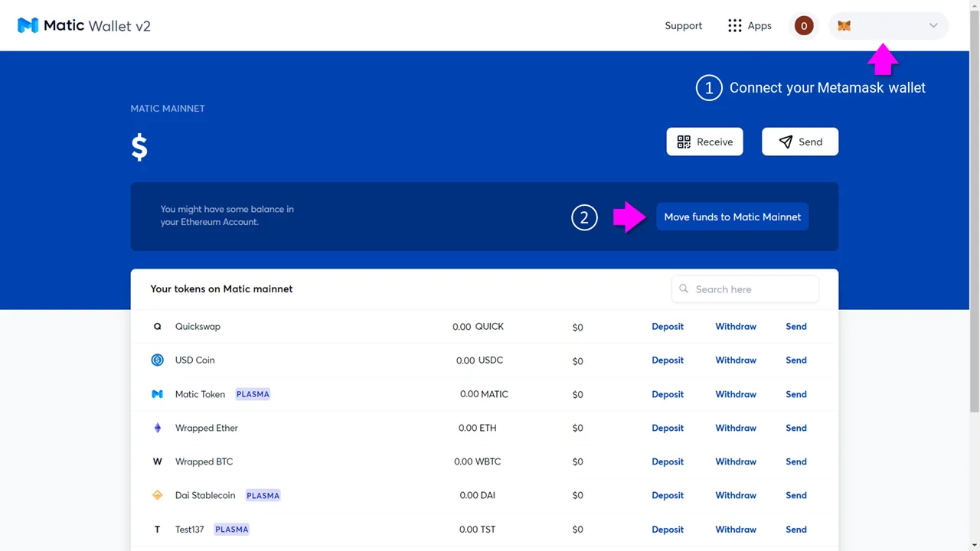Deposit Matic Token
The image size is (980, 551).
(668, 395)
